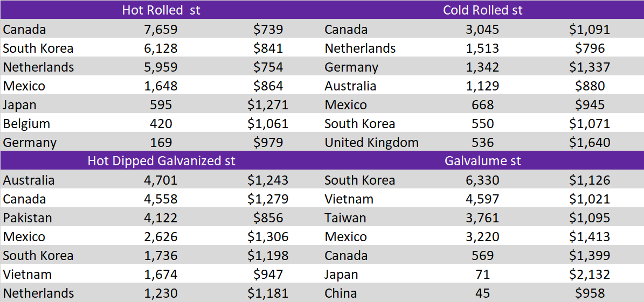Click the Galvalume st header
This screenshot has width=644, height=302.
pos(482,161)
